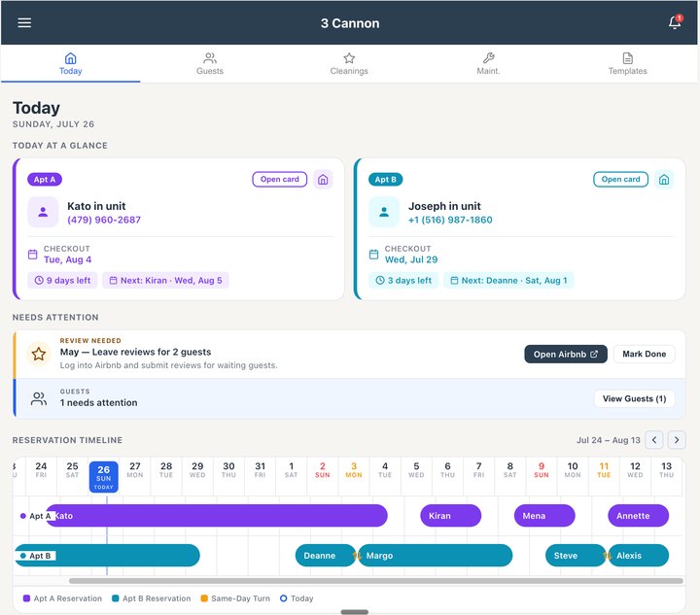Click Next: Kiran · Wed, Aug 5 chip
700x615 pixels.
click(x=165, y=281)
